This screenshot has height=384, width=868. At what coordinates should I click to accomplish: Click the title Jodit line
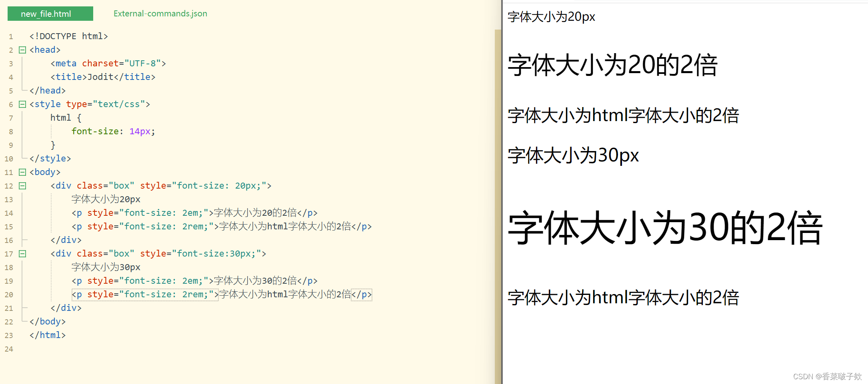103,77
